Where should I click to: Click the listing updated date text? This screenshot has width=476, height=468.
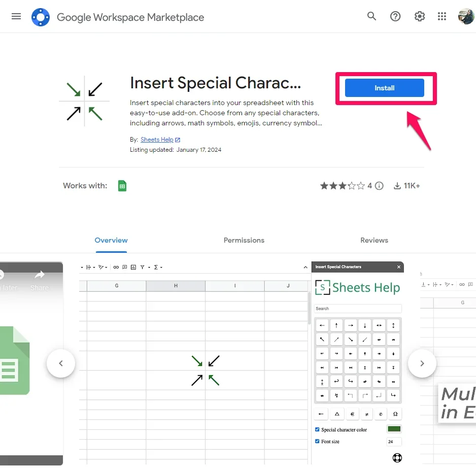[x=199, y=150]
